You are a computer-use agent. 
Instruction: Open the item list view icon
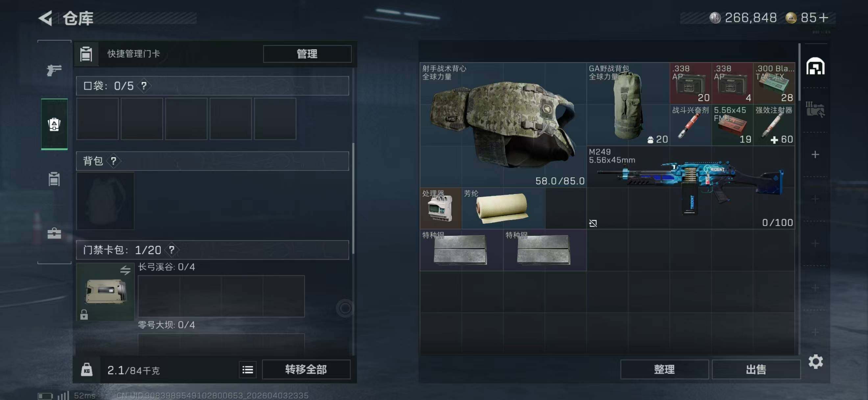coord(248,370)
